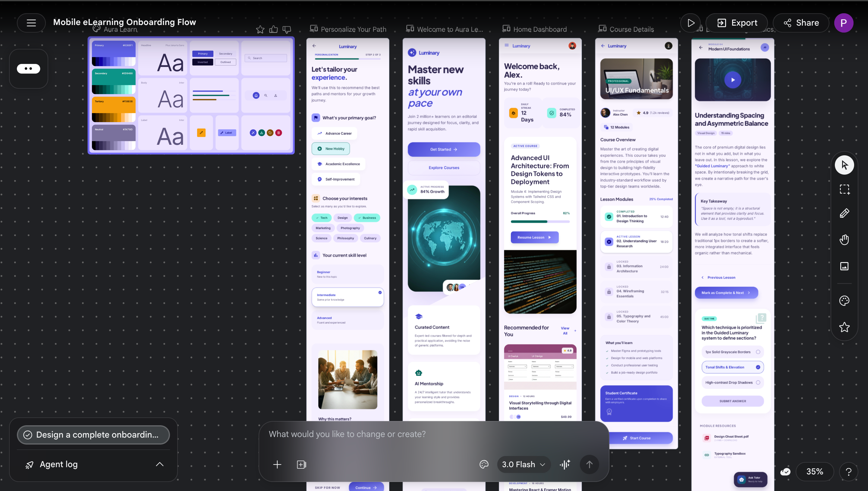Click the Resume Lesson button
This screenshot has height=491, width=868.
click(534, 237)
